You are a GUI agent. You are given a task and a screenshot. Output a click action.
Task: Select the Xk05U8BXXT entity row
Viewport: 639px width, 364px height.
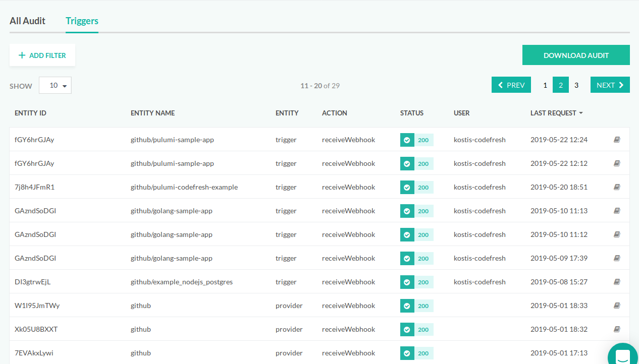36,329
